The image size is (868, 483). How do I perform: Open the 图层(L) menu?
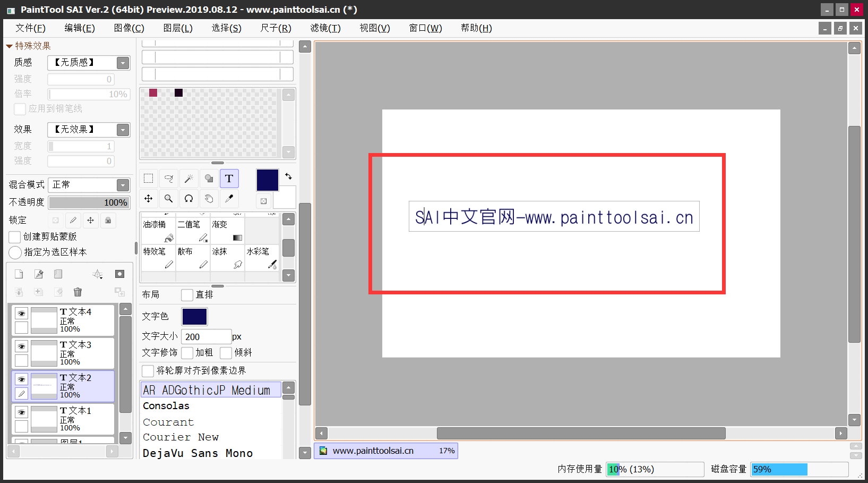(x=178, y=28)
